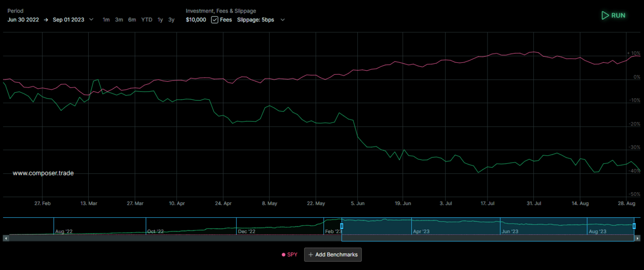This screenshot has width=644, height=270.
Task: Edit the Jun 30 2022 start date
Action: (x=23, y=20)
